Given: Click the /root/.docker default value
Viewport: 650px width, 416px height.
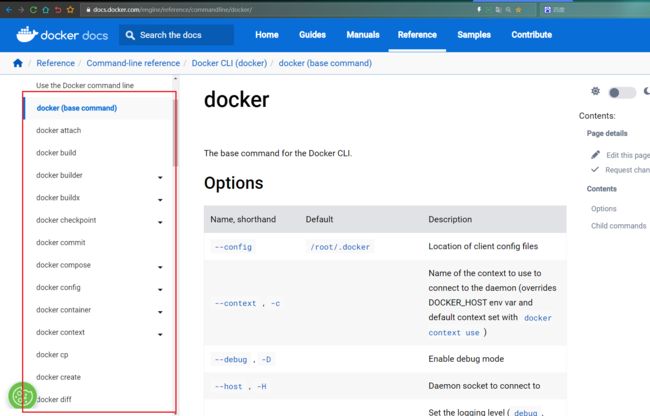Looking at the screenshot, I should pyautogui.click(x=340, y=247).
